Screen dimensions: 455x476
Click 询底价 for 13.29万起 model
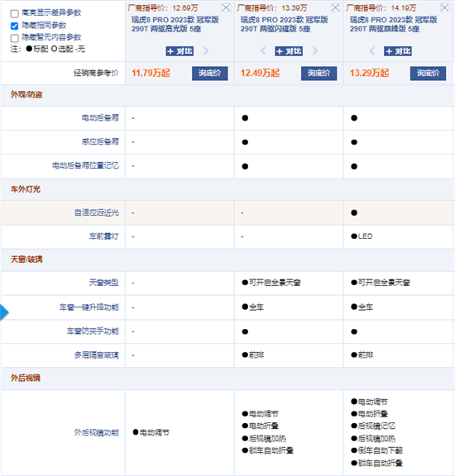[x=428, y=74]
